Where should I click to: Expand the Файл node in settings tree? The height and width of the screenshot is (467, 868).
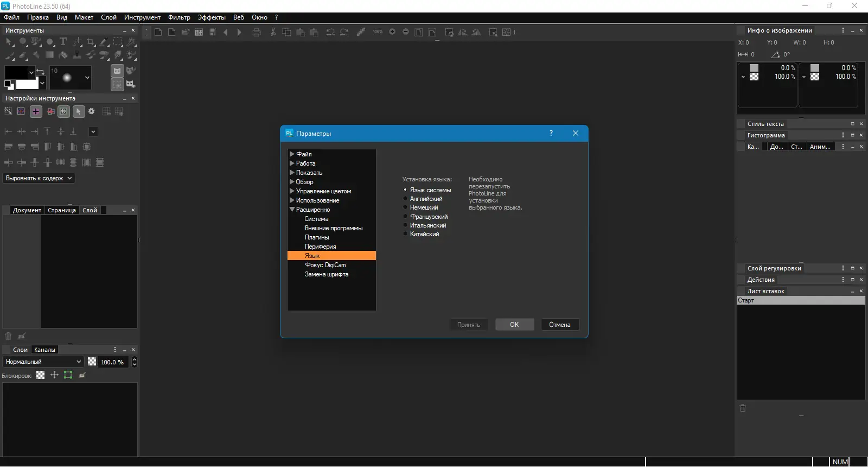[292, 154]
